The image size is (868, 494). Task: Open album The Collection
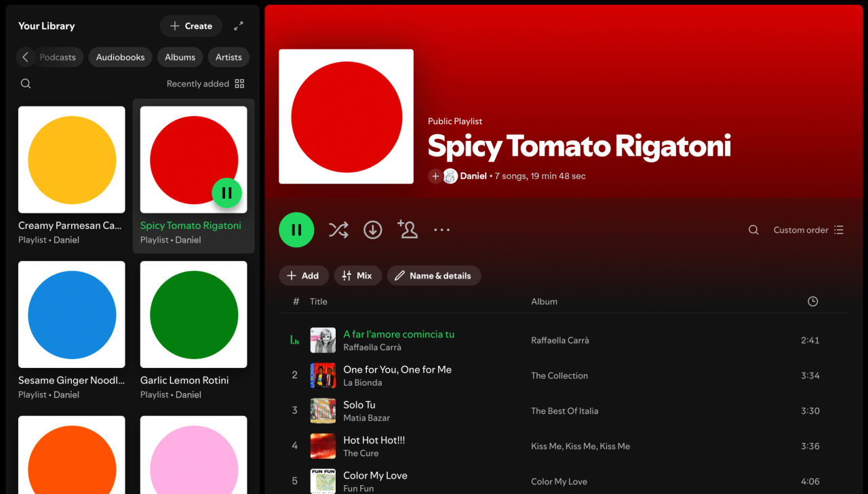(559, 375)
